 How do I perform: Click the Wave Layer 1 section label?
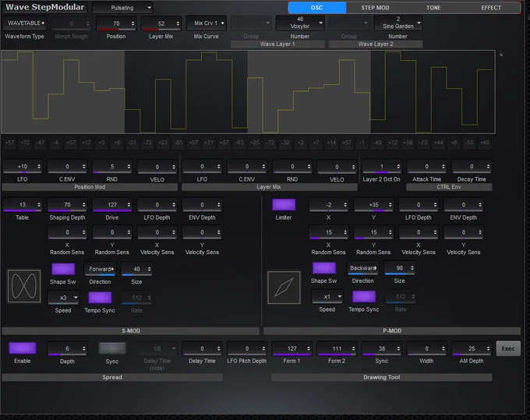277,44
